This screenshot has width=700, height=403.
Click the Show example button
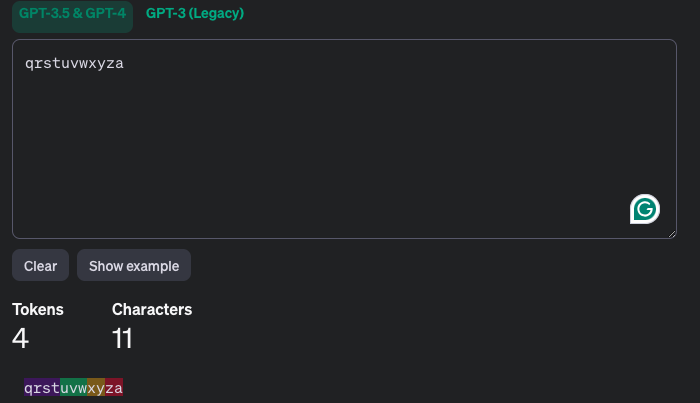pos(134,266)
